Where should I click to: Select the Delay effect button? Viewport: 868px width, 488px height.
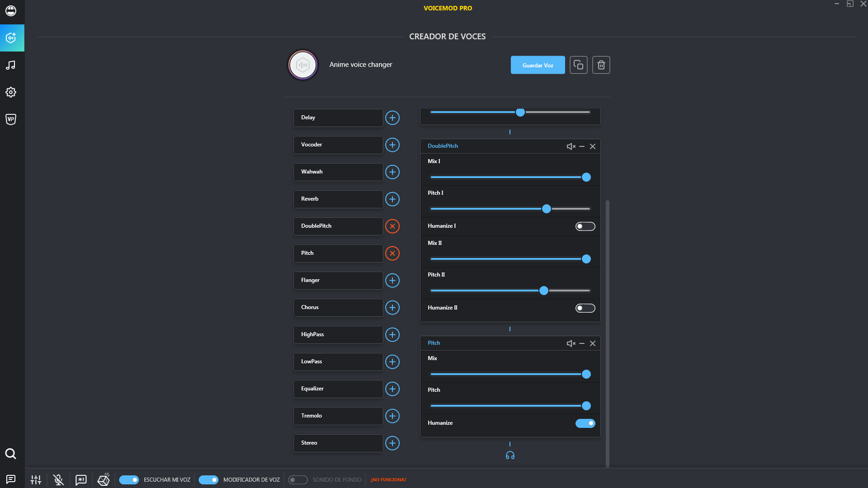[338, 118]
